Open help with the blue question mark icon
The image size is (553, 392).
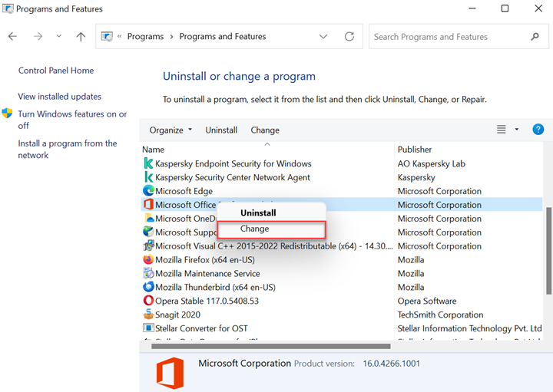coord(538,130)
